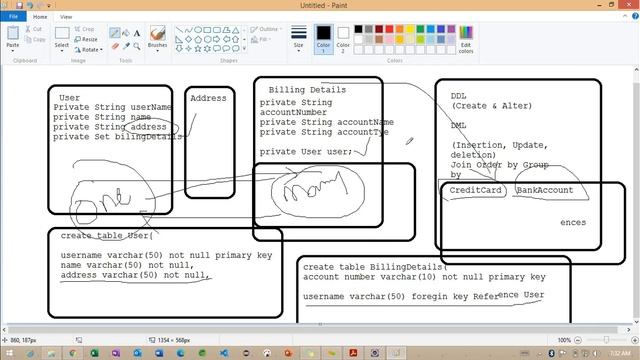Open Adobe Reader from the taskbar
The image size is (640, 360).
point(353,353)
